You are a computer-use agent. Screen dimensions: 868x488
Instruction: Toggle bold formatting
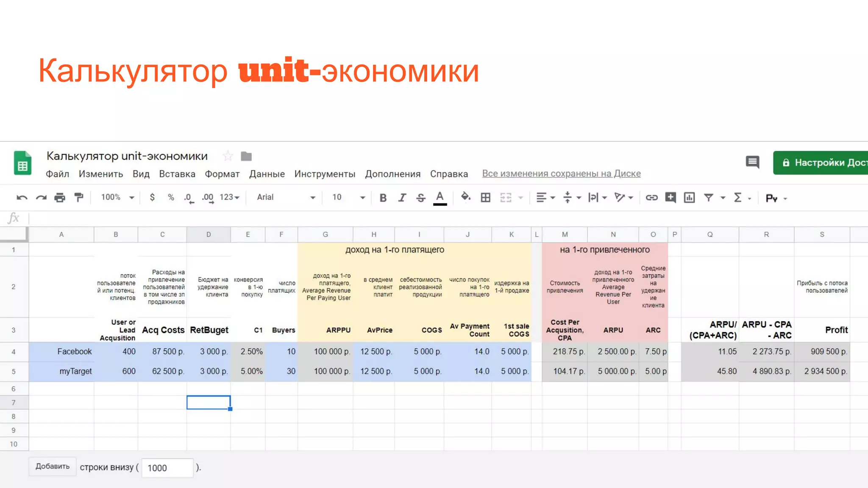point(383,198)
